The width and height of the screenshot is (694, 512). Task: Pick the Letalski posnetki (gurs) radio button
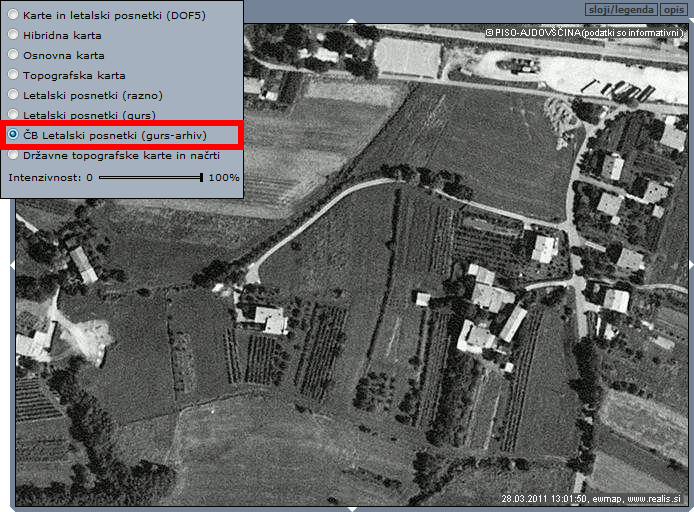coord(13,115)
